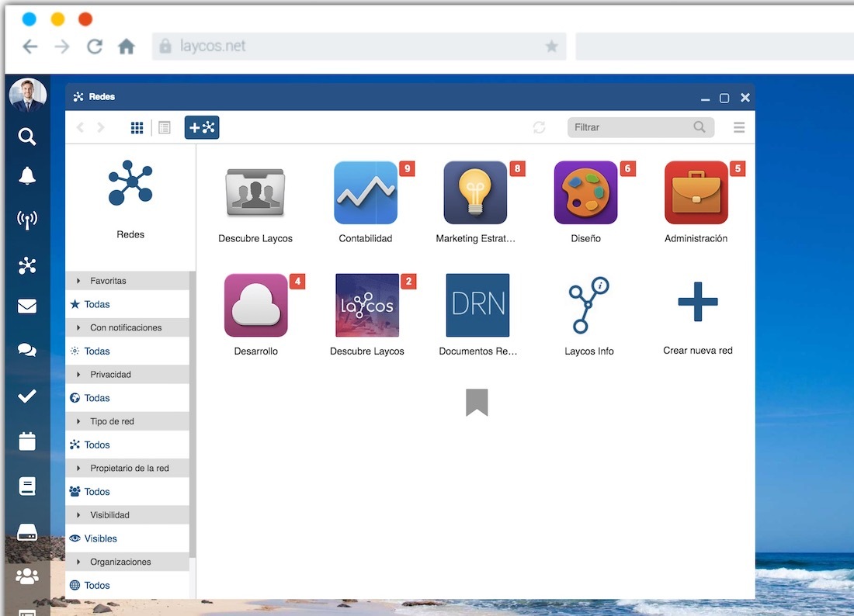The height and width of the screenshot is (616, 854).
Task: Refresh the networks list
Action: [x=539, y=127]
